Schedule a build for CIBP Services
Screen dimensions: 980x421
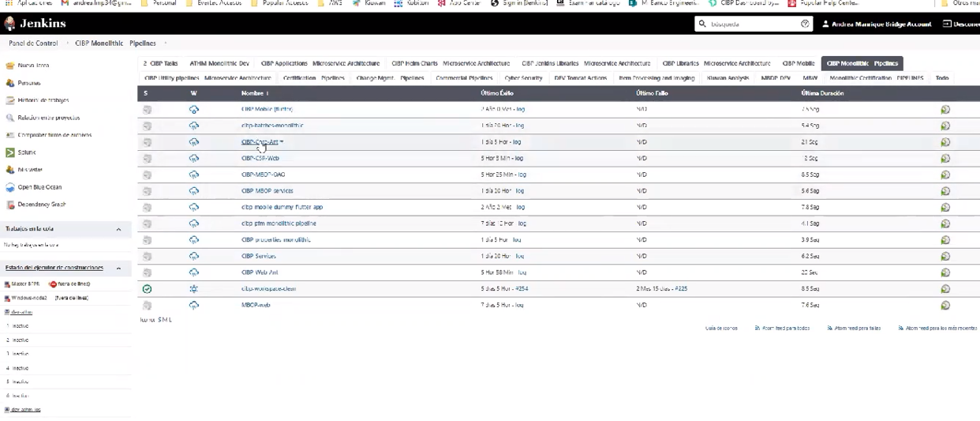point(945,257)
